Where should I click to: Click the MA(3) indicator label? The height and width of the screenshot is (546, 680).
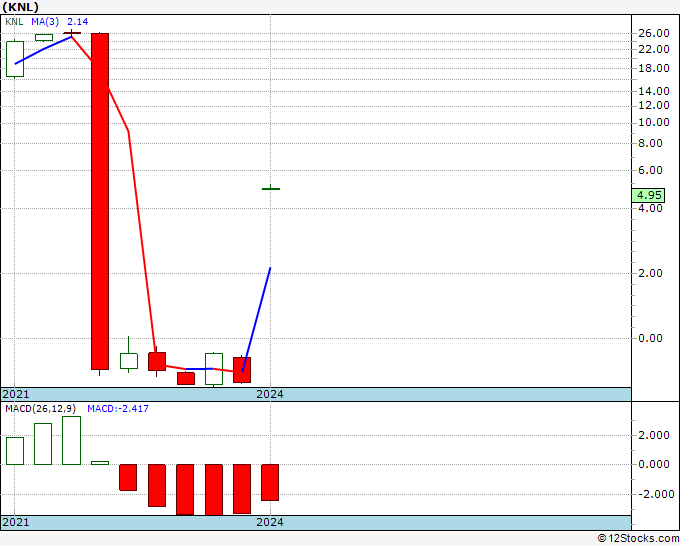tap(45, 22)
